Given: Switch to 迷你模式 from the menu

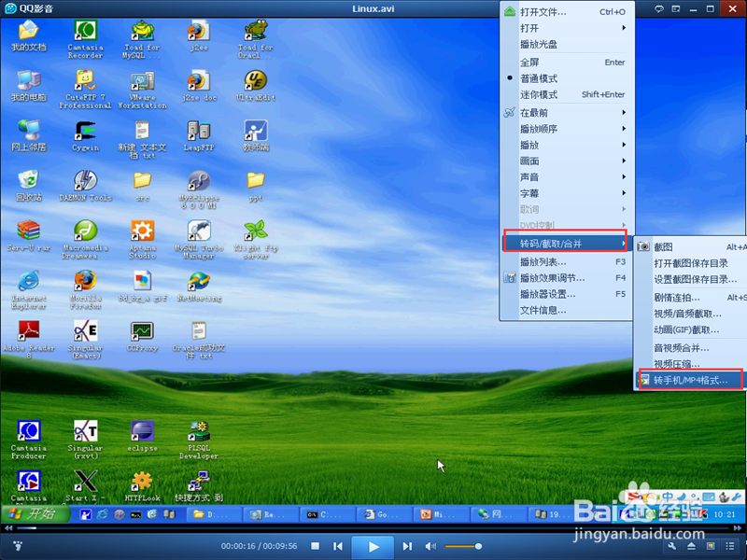Looking at the screenshot, I should [x=567, y=95].
